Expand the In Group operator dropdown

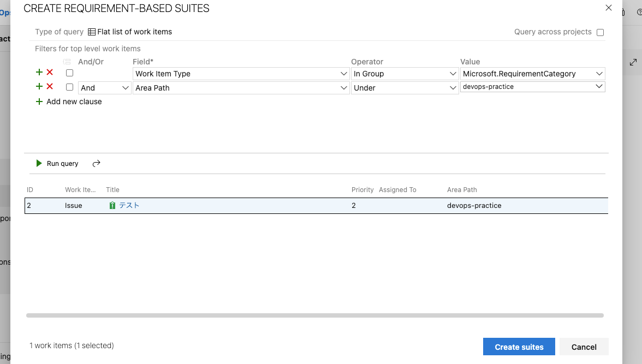point(405,74)
